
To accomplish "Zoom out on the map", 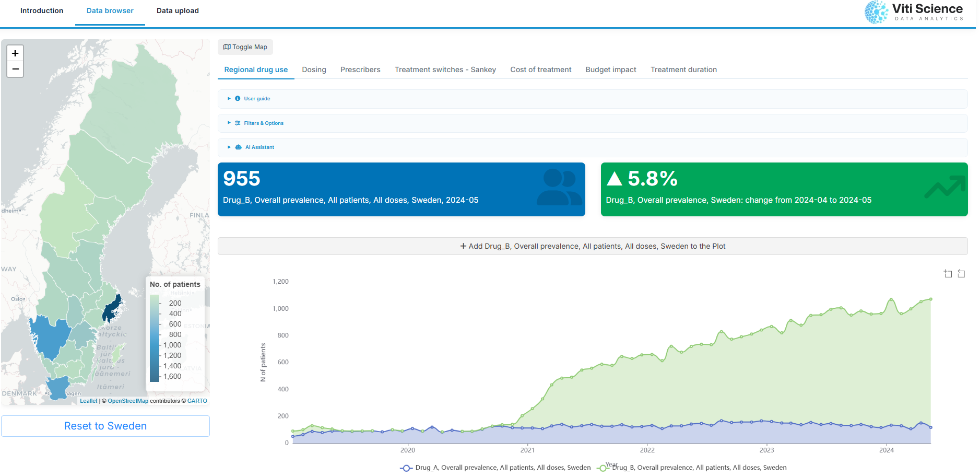I will (15, 69).
